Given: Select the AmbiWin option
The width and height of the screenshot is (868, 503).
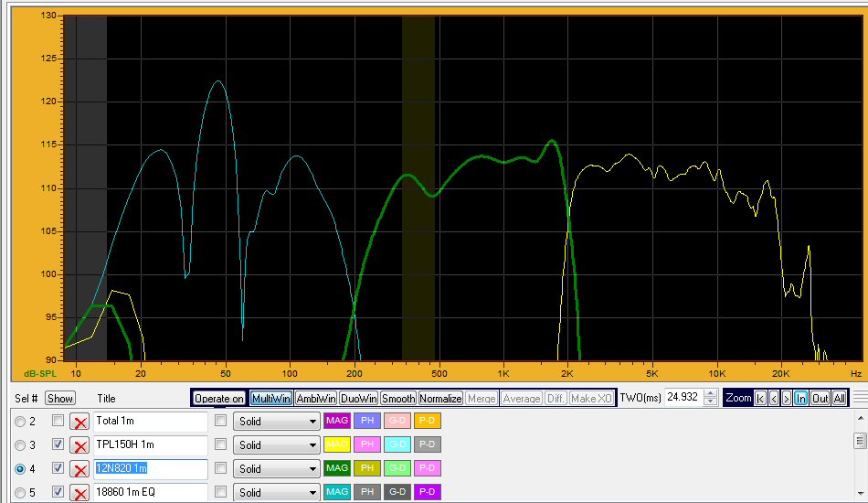Looking at the screenshot, I should 316,399.
